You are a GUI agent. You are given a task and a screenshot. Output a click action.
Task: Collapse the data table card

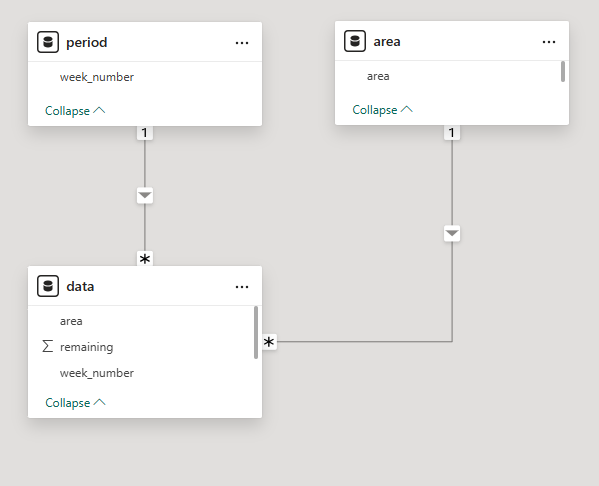tap(75, 403)
